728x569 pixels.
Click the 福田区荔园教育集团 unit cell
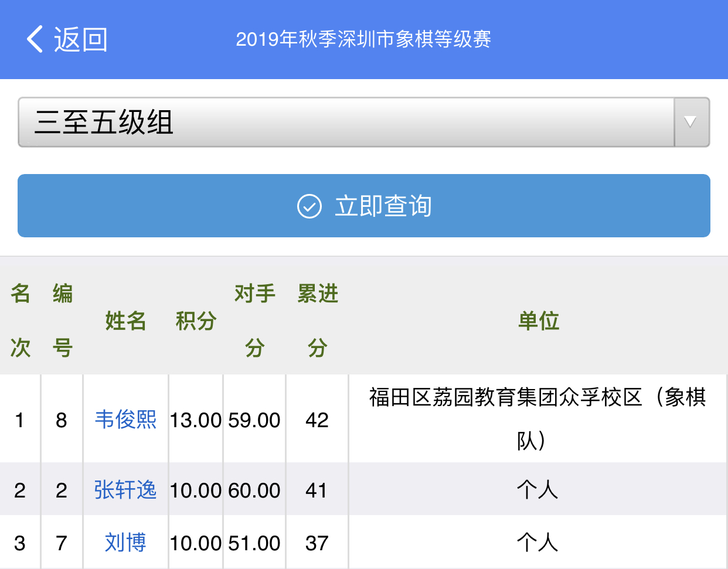tap(537, 418)
